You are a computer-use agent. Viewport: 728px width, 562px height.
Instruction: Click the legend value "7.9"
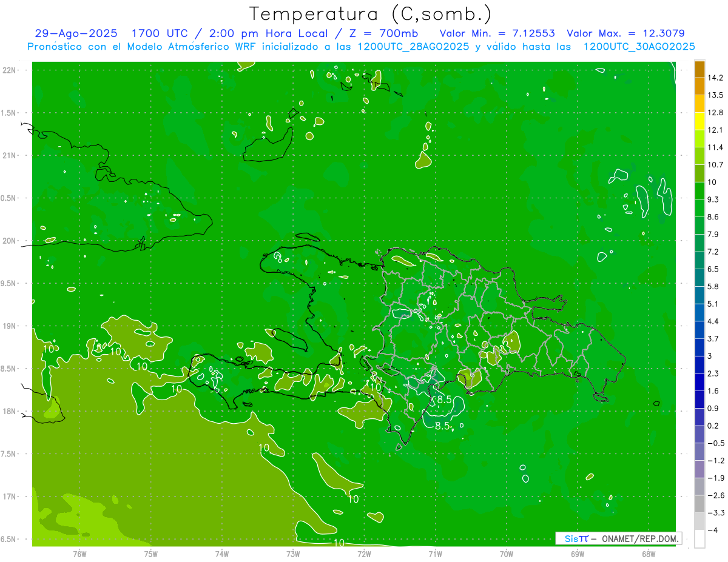pos(713,234)
